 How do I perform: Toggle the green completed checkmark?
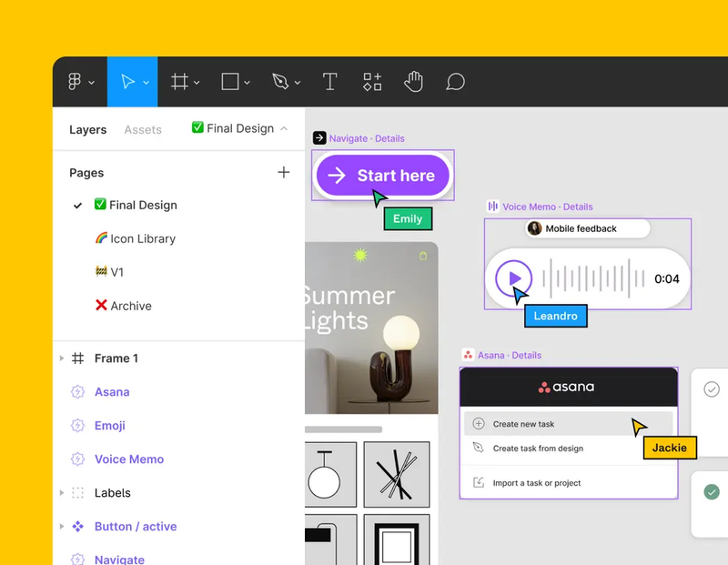point(712,491)
